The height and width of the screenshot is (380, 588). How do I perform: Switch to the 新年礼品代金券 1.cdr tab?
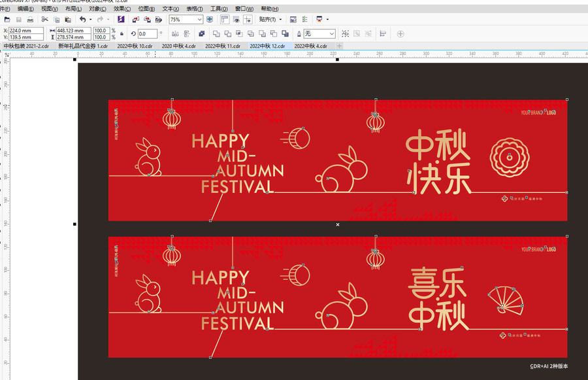pos(83,46)
